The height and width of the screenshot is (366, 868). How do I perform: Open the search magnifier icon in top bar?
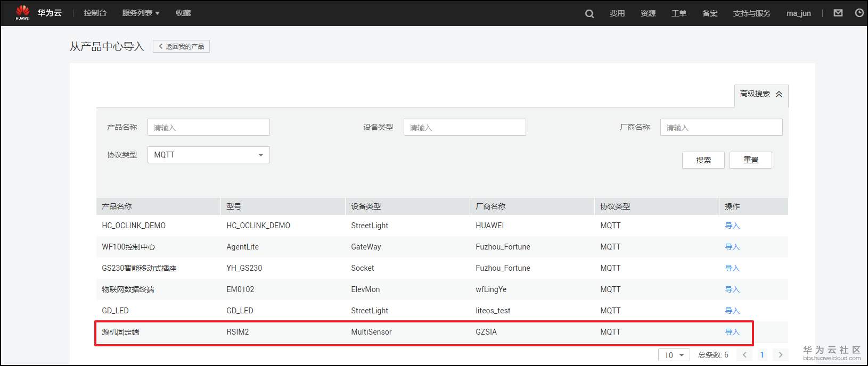(x=589, y=14)
